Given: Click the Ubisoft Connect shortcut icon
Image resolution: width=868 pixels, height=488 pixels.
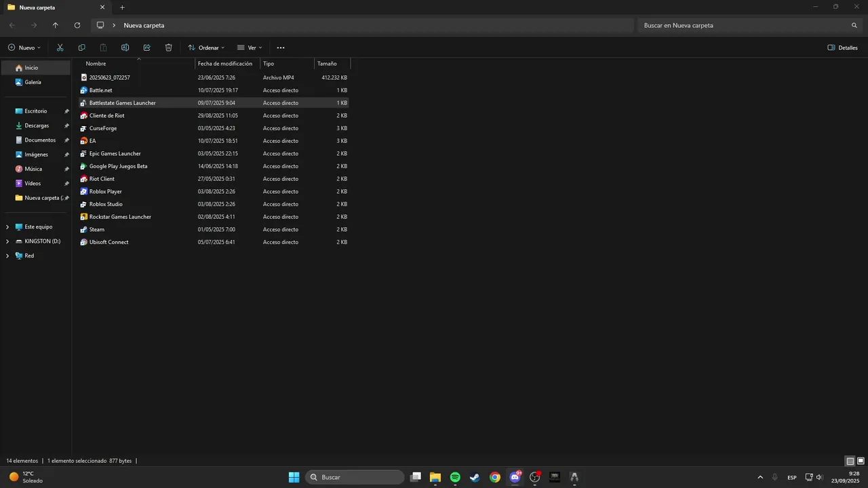Looking at the screenshot, I should coord(84,242).
